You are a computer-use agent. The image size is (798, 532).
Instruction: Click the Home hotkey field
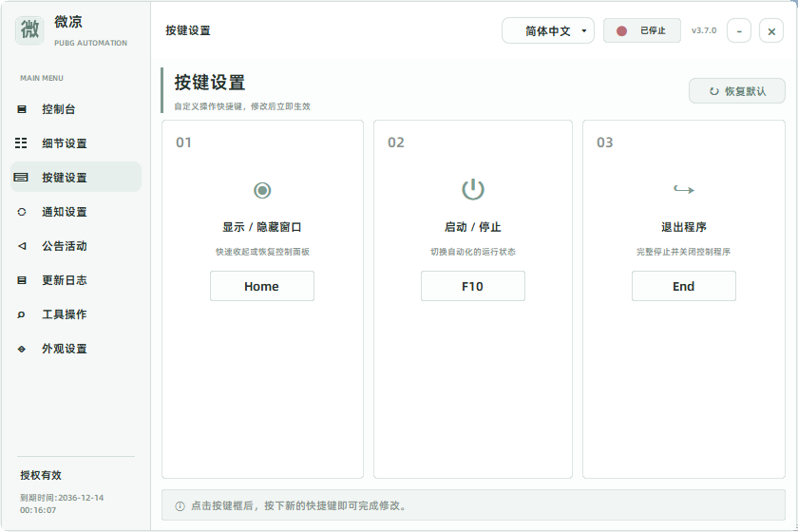coord(262,286)
